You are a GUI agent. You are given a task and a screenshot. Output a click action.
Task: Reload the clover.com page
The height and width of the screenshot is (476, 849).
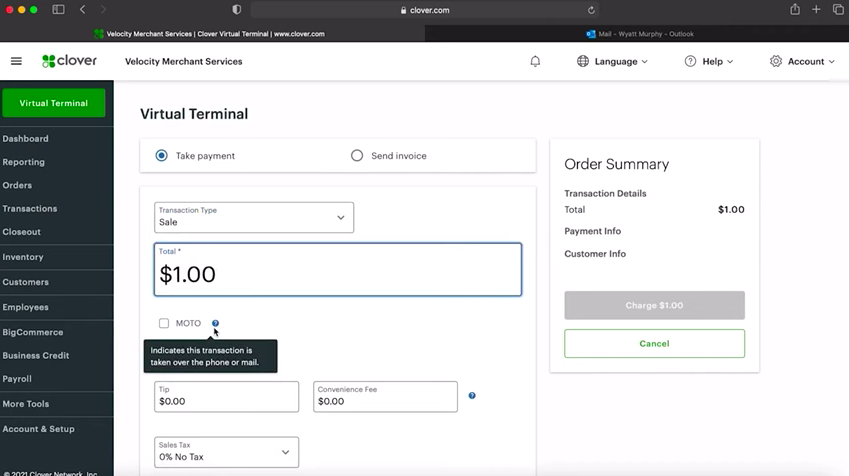tap(591, 10)
